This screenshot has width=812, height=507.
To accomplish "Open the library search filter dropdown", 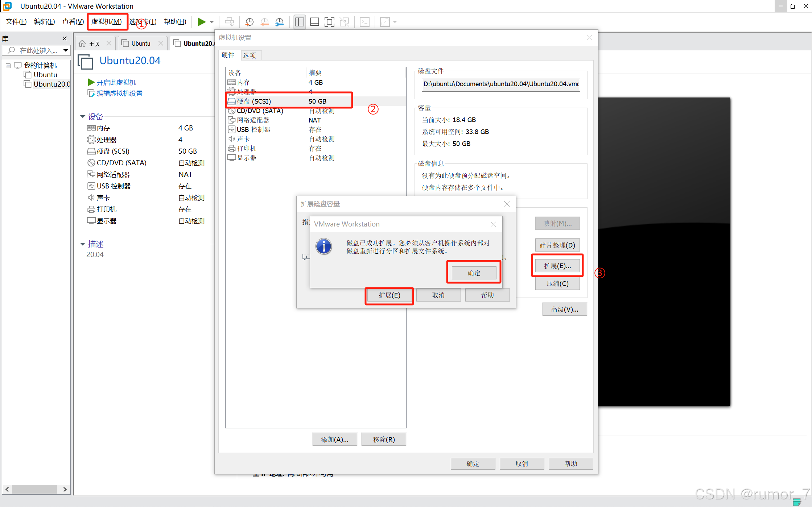I will point(66,50).
